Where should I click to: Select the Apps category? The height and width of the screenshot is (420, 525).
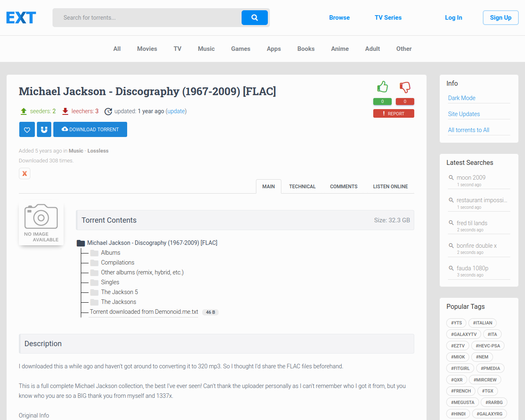(274, 49)
